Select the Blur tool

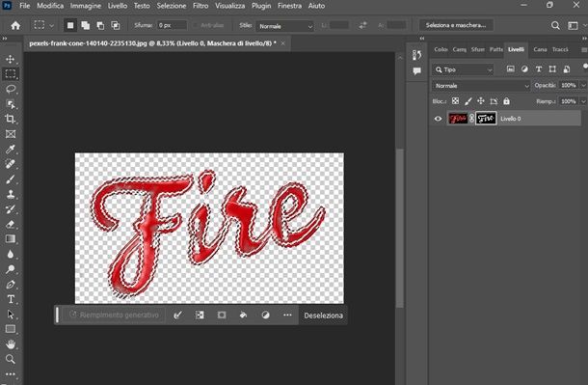pos(11,254)
